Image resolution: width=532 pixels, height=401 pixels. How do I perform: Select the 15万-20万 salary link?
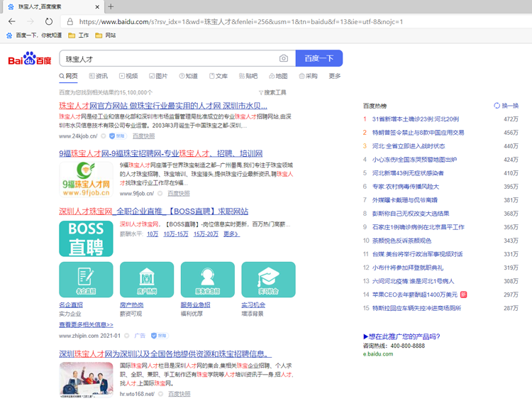pyautogui.click(x=206, y=234)
